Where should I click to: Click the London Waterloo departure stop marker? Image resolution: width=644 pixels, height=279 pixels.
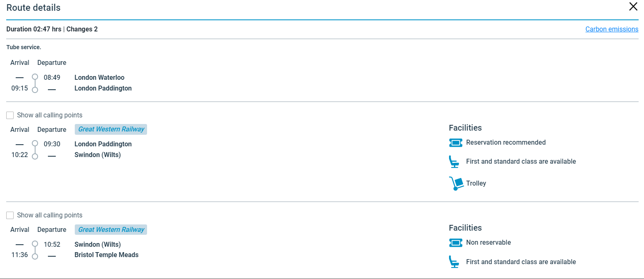tap(35, 77)
